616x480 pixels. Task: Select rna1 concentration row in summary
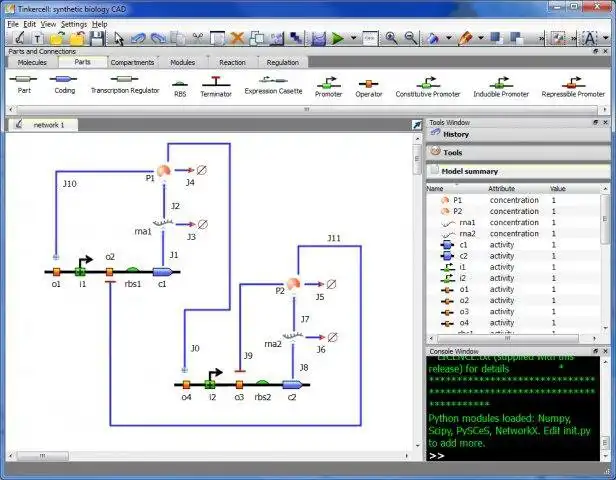[x=513, y=222]
